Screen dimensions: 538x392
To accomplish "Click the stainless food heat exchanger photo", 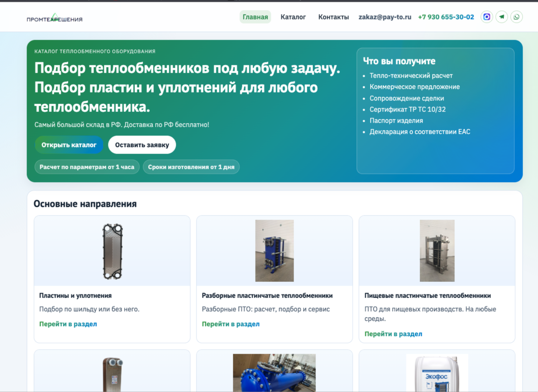I will point(437,251).
